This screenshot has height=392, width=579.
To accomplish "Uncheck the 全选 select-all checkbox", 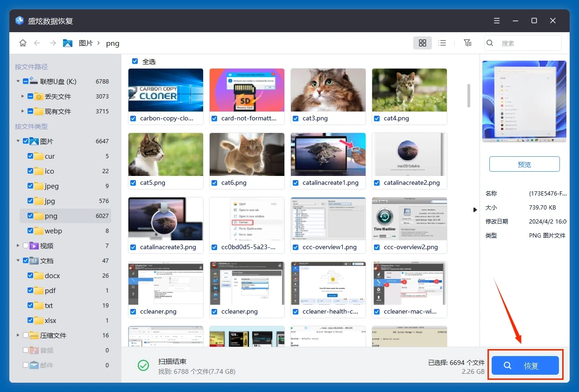I will pos(135,61).
